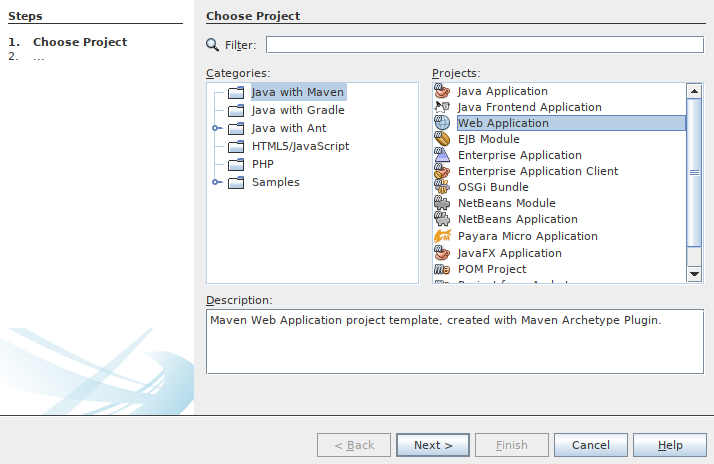The height and width of the screenshot is (464, 714).
Task: Click the projects list scroll up arrow
Action: click(694, 91)
